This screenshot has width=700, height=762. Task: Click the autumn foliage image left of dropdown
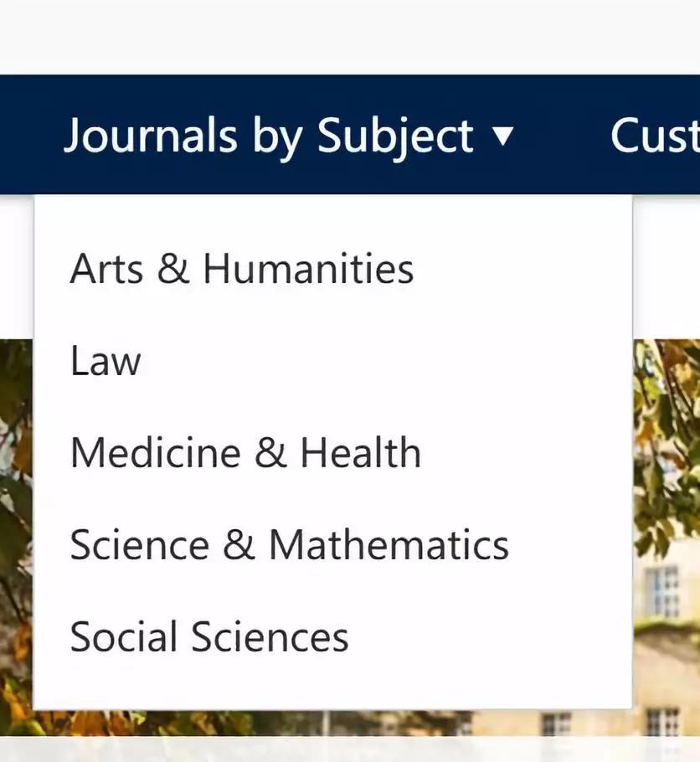tap(16, 525)
